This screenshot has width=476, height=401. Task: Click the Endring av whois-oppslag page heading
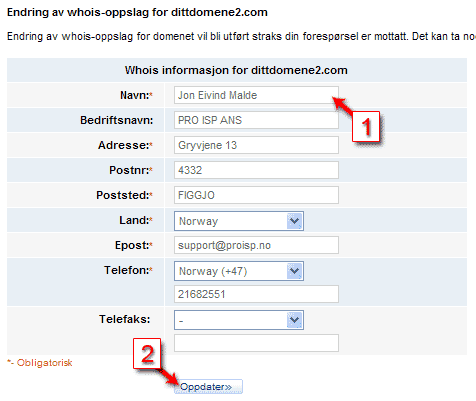pyautogui.click(x=137, y=12)
